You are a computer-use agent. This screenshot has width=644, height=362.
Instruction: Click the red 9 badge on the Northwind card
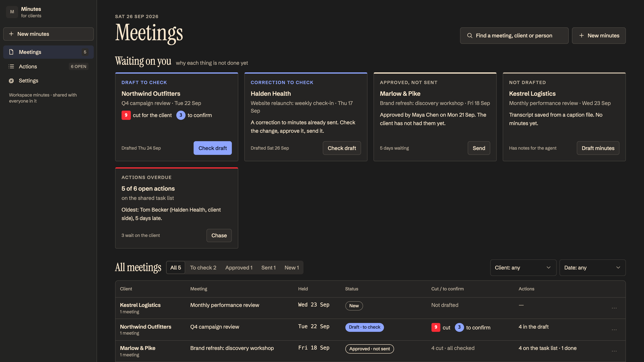(x=126, y=115)
